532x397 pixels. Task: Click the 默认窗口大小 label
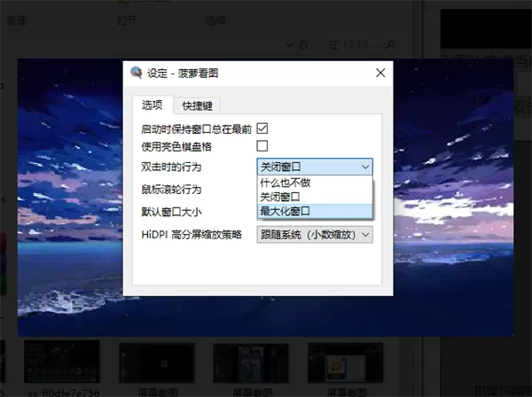(171, 212)
